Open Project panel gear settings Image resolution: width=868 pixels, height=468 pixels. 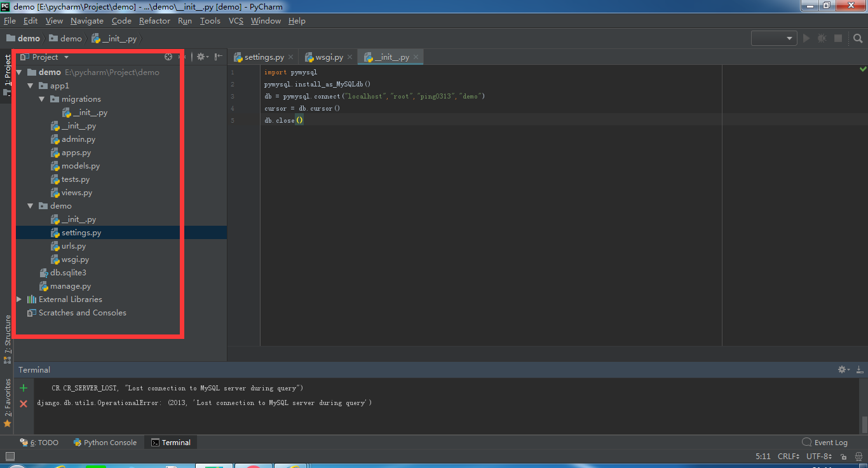coord(202,57)
